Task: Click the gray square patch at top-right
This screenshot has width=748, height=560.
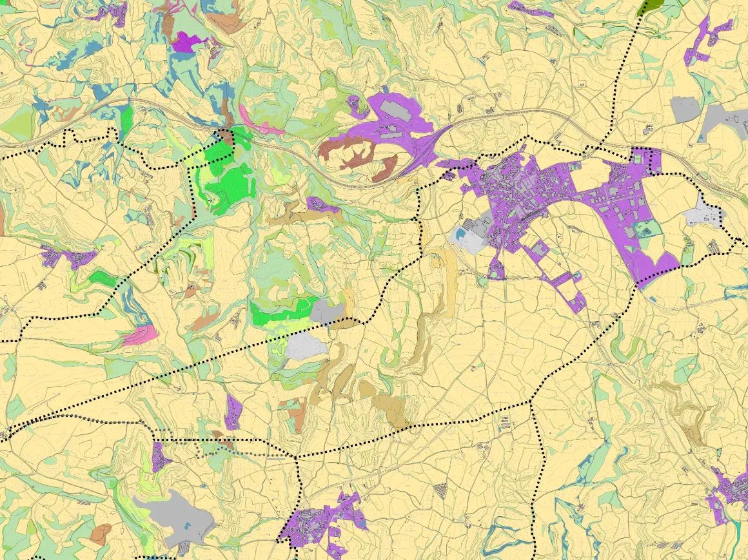Action: pyautogui.click(x=684, y=109)
